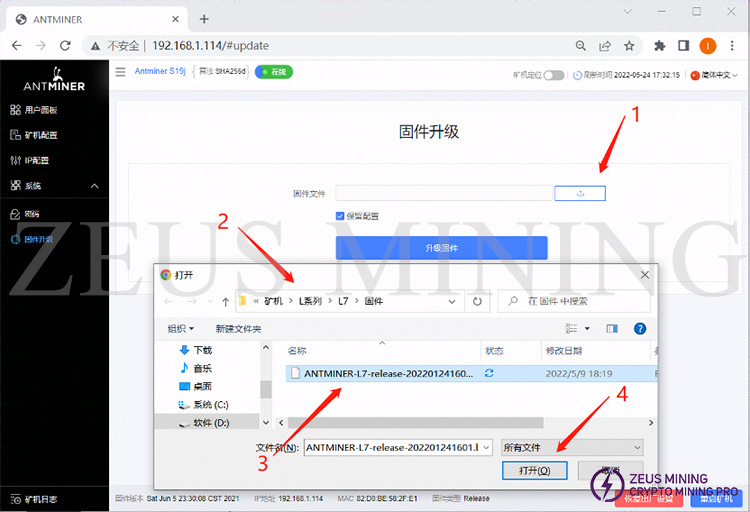Click dialog back navigation arrow
This screenshot has height=512, width=750.
168,301
